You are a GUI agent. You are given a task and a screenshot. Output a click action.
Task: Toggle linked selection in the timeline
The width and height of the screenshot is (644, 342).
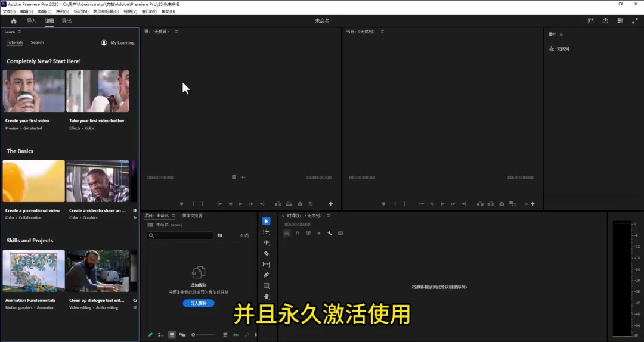pos(308,233)
